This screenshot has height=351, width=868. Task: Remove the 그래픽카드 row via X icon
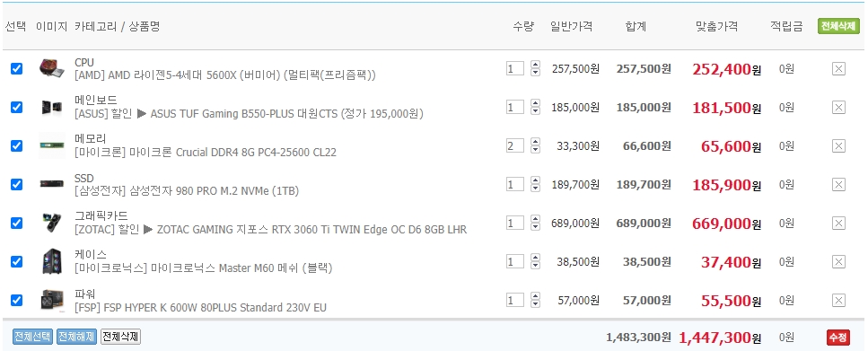tap(838, 224)
